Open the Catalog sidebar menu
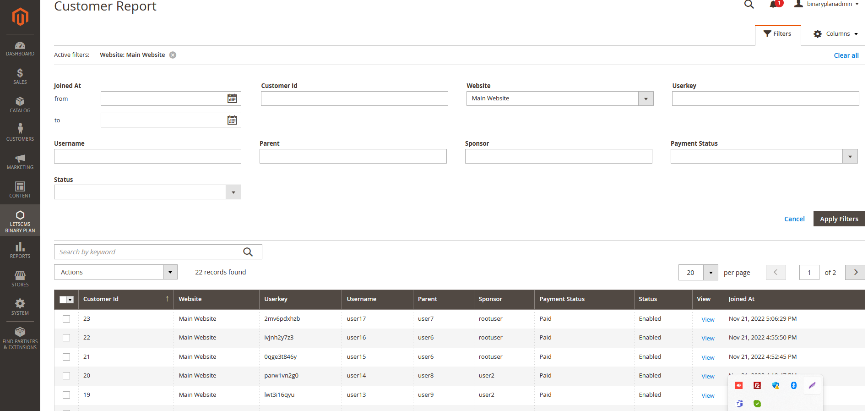The width and height of the screenshot is (868, 411). [x=20, y=104]
